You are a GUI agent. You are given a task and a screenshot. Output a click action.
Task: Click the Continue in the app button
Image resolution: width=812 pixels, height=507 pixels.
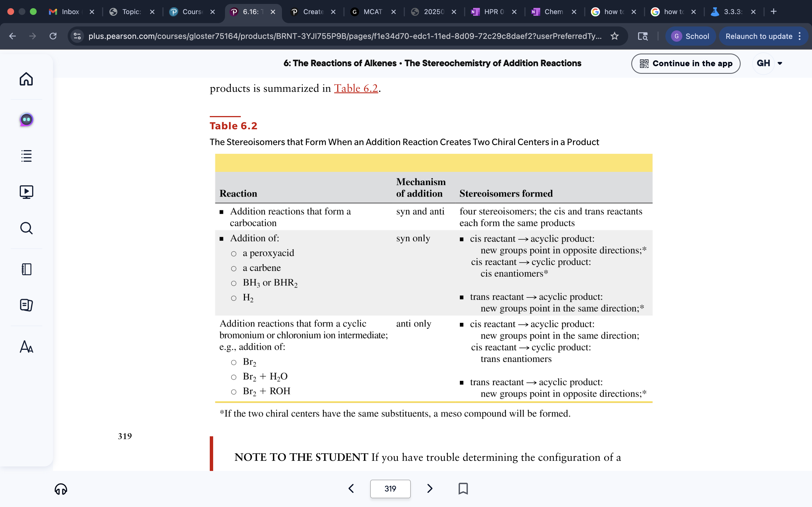coord(686,63)
